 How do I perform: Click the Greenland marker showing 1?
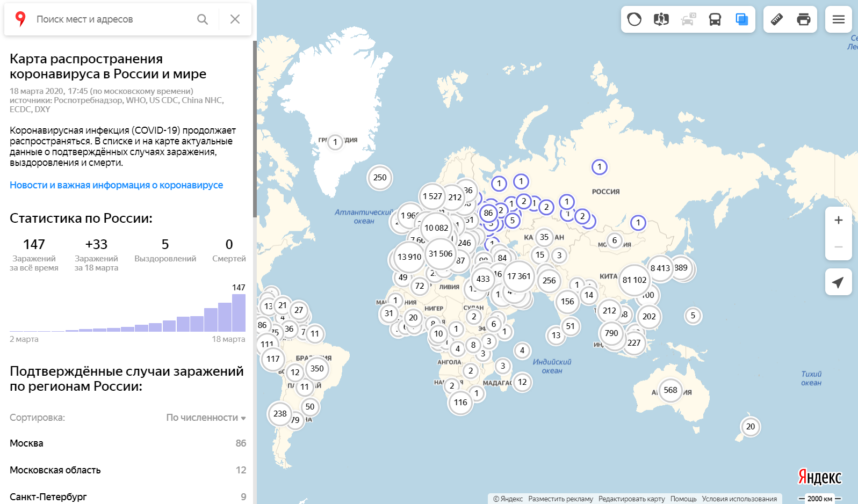click(x=335, y=142)
